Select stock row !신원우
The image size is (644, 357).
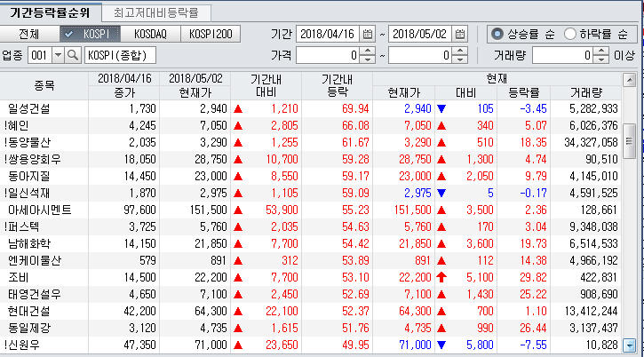(311, 345)
